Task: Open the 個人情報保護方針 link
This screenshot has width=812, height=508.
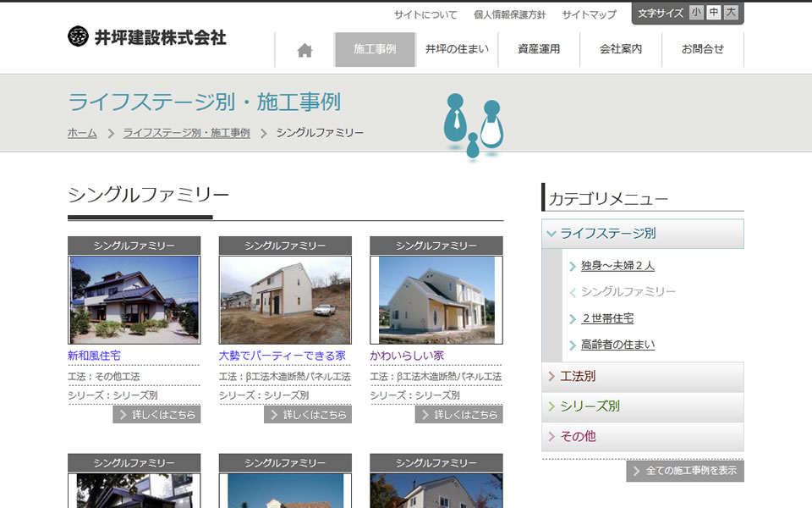Action: click(509, 14)
